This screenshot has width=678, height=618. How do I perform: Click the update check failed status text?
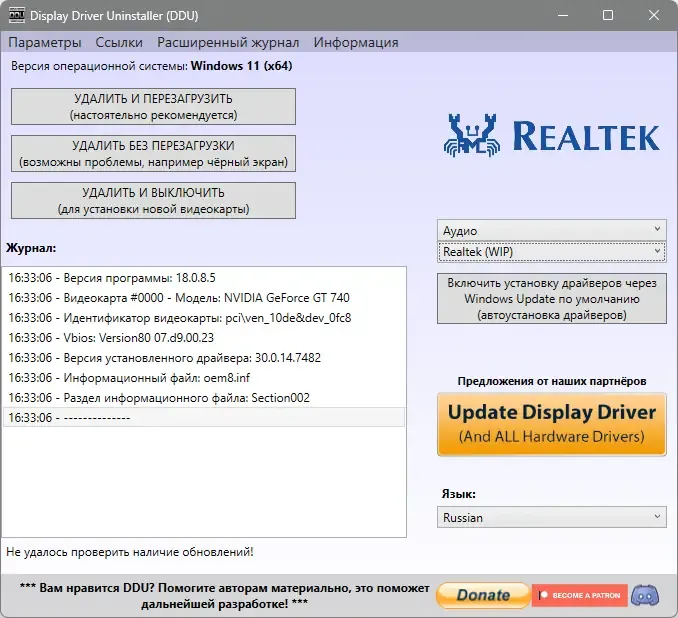click(x=130, y=552)
